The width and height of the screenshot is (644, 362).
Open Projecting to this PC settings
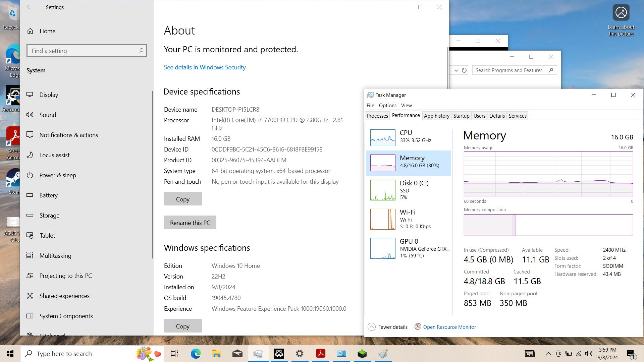click(87, 276)
